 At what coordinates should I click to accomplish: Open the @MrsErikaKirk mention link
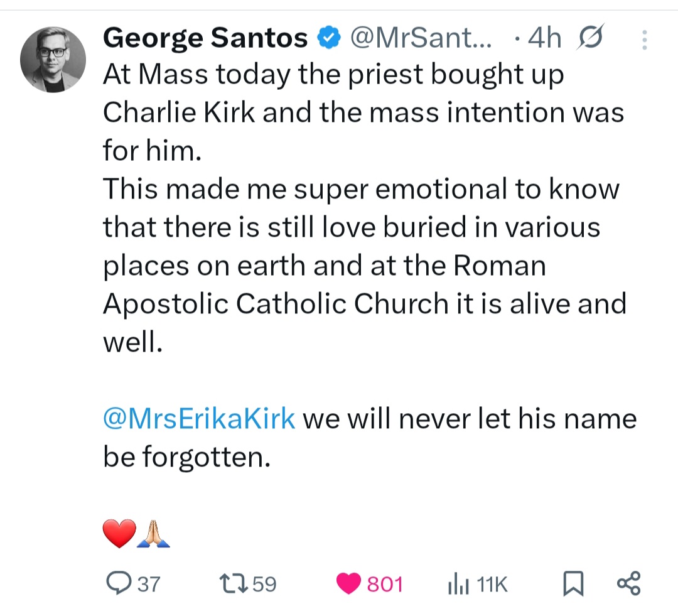point(199,419)
